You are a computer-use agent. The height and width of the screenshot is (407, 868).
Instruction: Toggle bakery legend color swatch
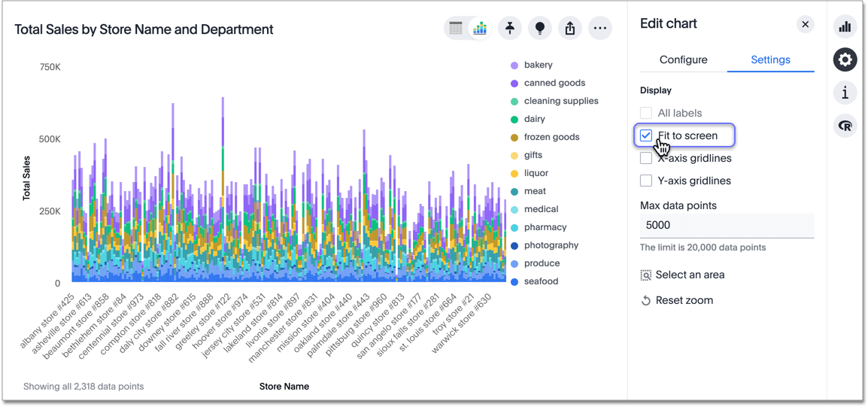(514, 65)
